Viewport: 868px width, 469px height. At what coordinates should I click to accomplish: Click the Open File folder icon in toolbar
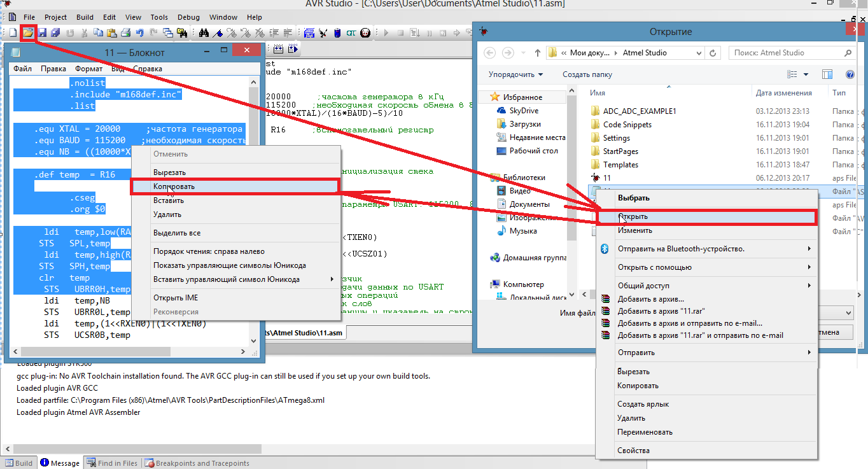pyautogui.click(x=28, y=32)
